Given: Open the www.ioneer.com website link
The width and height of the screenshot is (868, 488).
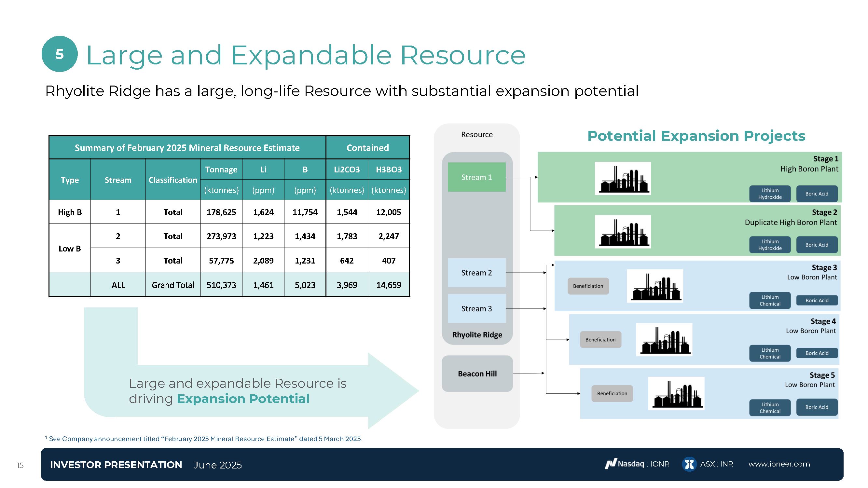Looking at the screenshot, I should pos(779,464).
